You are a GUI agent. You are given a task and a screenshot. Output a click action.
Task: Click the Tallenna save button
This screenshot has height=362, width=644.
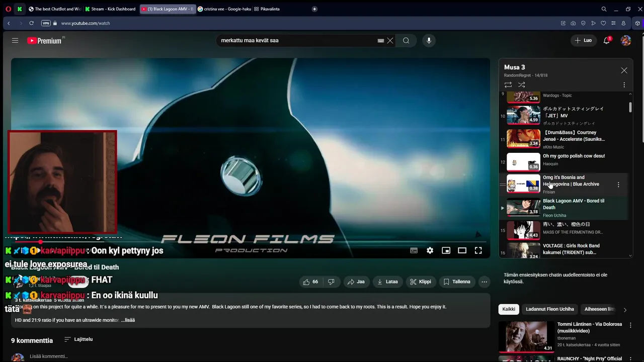pyautogui.click(x=457, y=282)
